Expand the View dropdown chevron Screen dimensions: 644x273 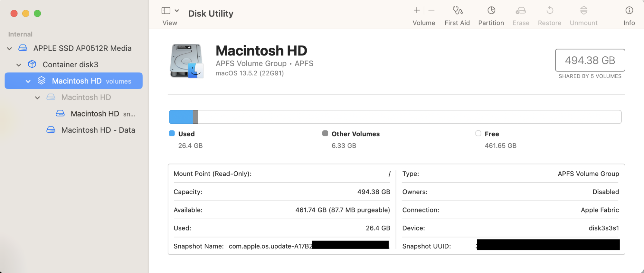click(177, 11)
